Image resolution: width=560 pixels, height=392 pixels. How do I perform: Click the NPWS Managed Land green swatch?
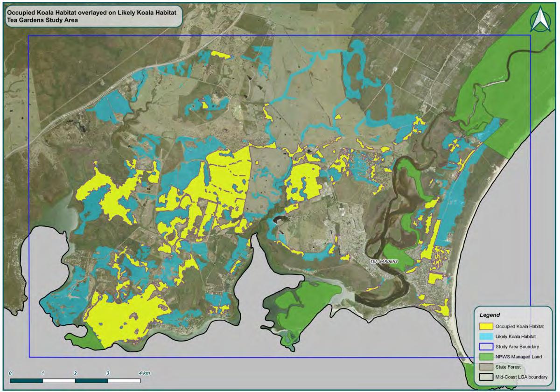point(486,357)
